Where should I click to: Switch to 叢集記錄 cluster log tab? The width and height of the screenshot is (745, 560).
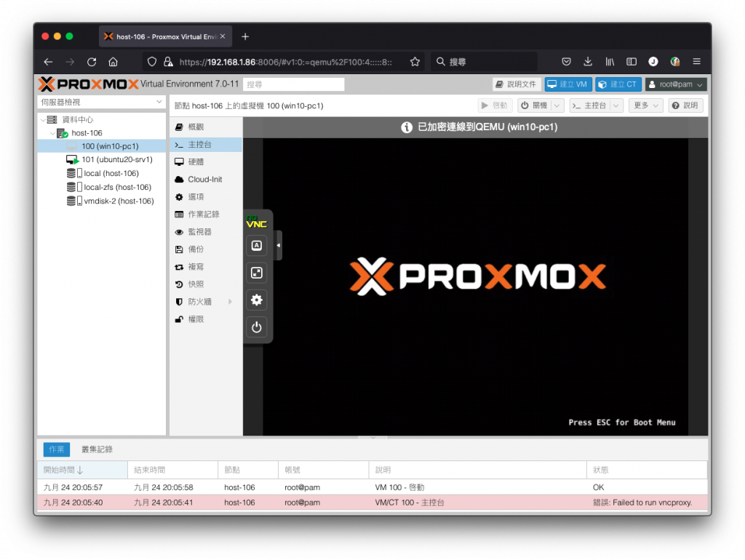click(x=97, y=449)
